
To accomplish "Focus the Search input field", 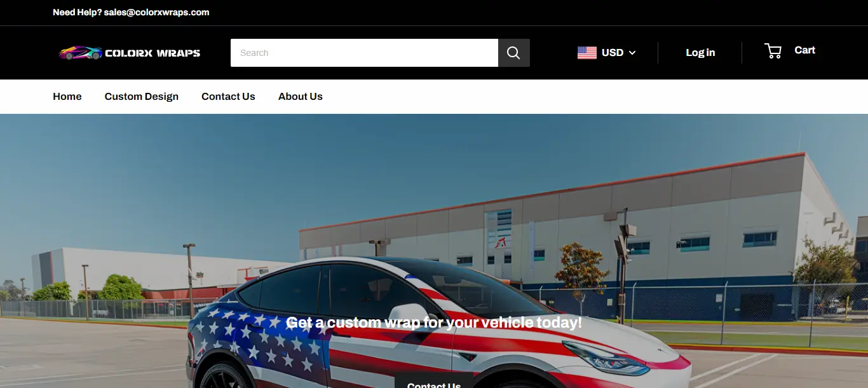I will tap(363, 53).
